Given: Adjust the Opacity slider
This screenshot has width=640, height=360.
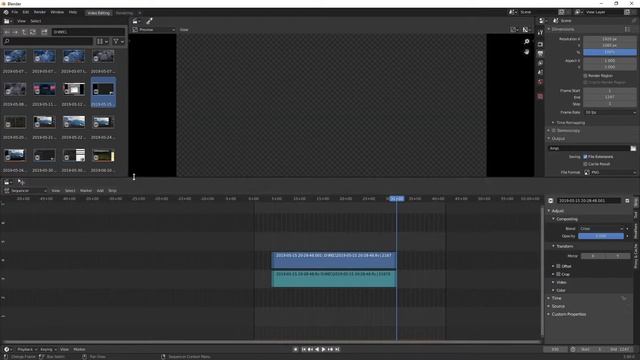Looking at the screenshot, I should tap(601, 236).
